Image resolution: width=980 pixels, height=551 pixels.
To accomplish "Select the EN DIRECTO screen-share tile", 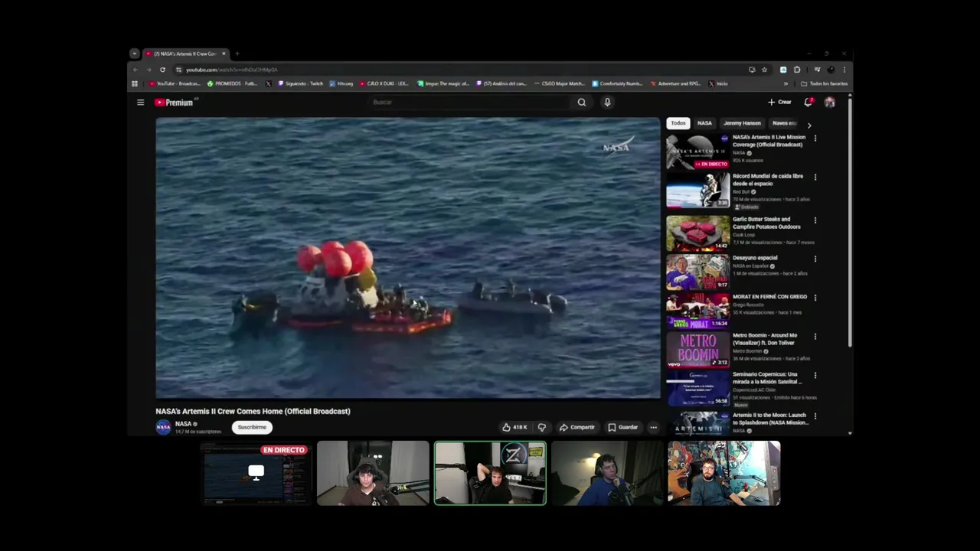I will 256,473.
